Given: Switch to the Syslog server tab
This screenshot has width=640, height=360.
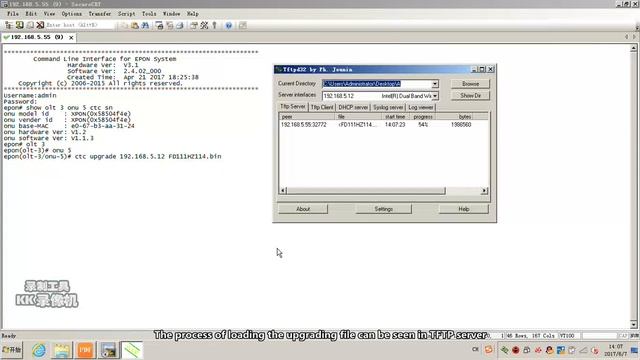Looking at the screenshot, I should (388, 107).
